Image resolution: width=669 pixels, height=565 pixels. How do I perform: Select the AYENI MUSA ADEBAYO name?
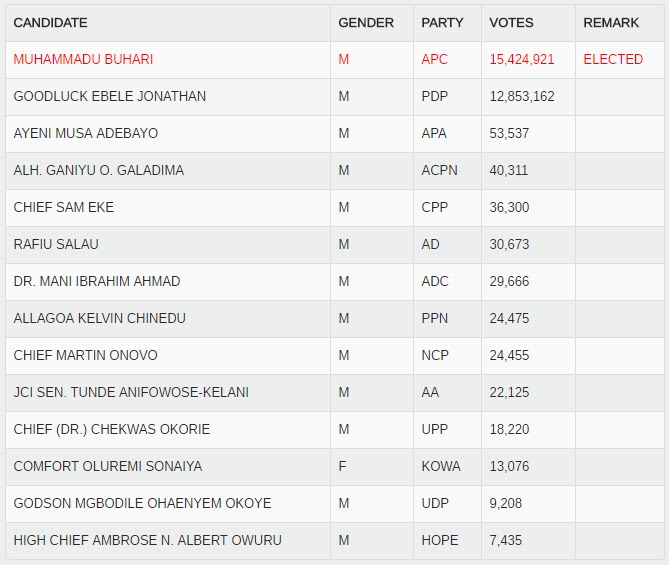click(86, 134)
